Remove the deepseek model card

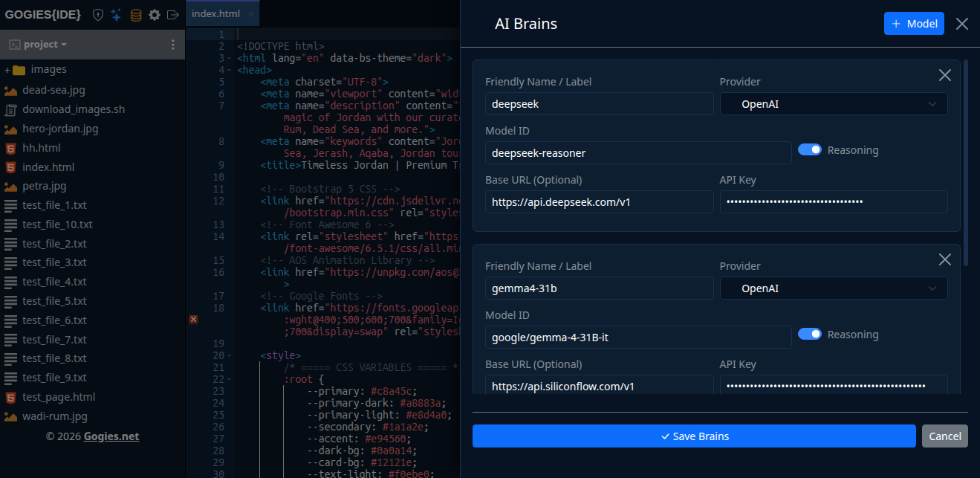click(945, 75)
